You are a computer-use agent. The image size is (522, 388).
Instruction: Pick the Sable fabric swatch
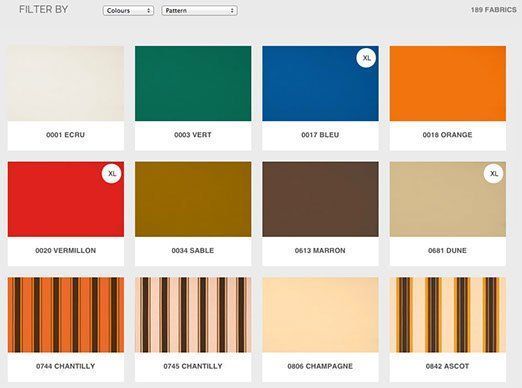pyautogui.click(x=193, y=199)
